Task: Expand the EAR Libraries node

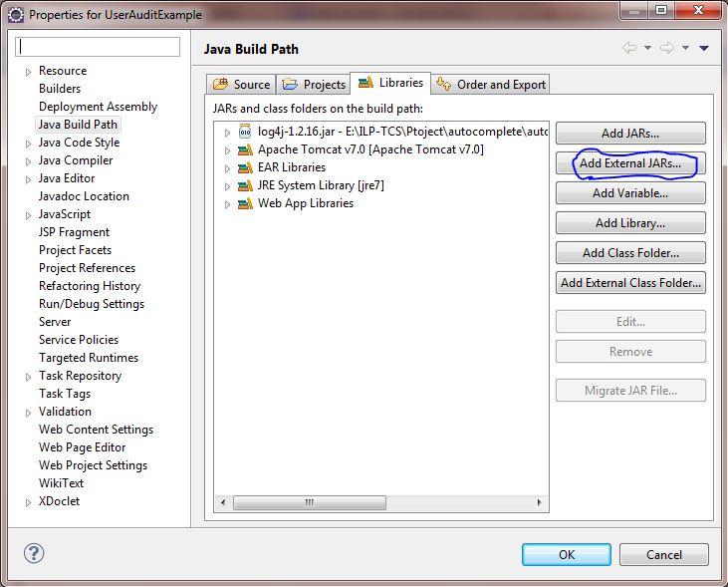Action: [227, 168]
